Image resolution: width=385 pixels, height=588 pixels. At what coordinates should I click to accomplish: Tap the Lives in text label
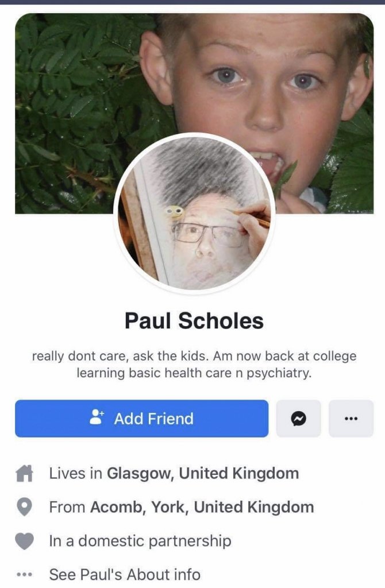point(75,473)
